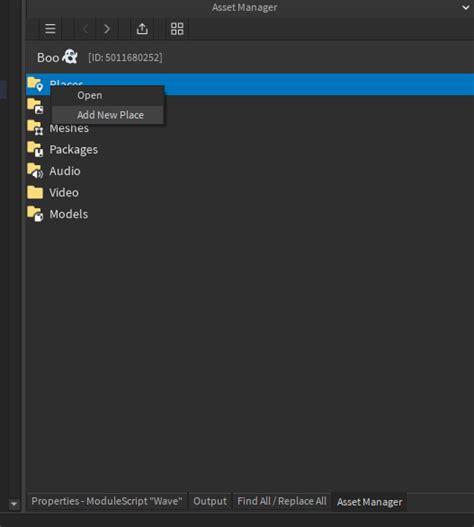Choose Open from the context menu
The image size is (474, 527).
tap(108, 95)
